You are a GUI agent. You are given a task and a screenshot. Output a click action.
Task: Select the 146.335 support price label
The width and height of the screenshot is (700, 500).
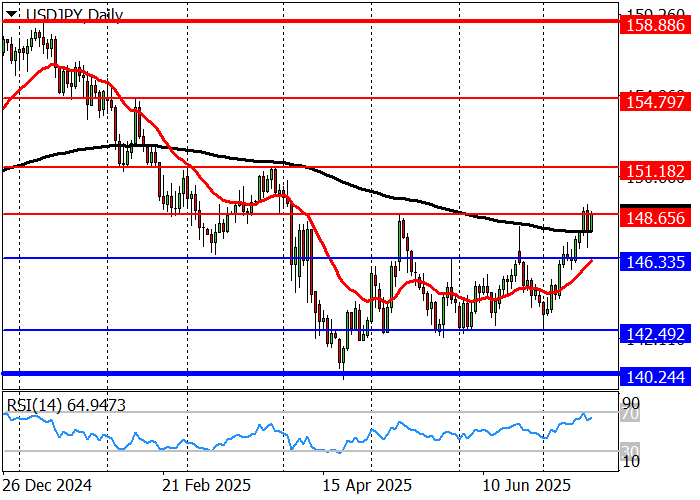[655, 262]
